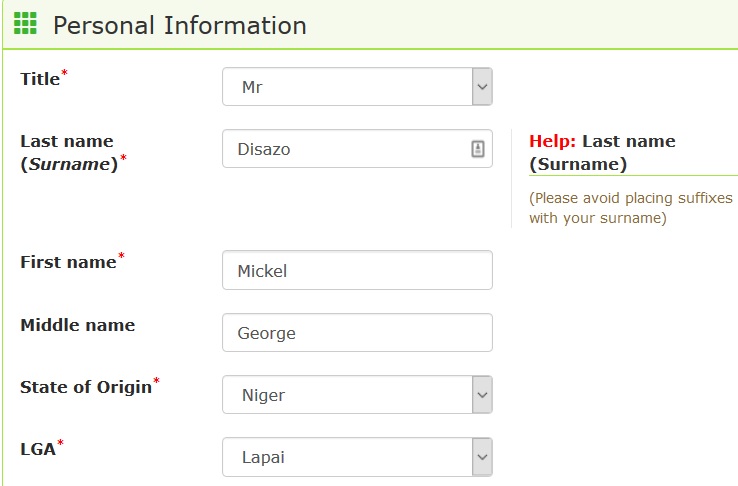Click the Middle name field label
The height and width of the screenshot is (486, 738).
(x=77, y=325)
